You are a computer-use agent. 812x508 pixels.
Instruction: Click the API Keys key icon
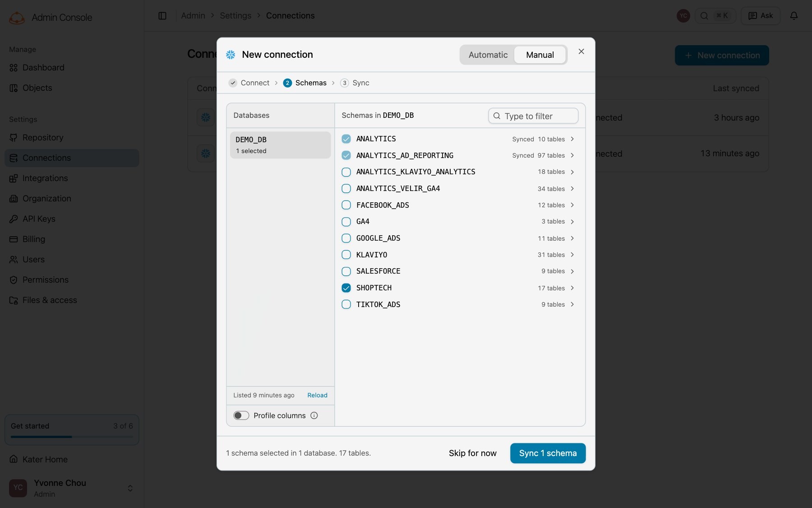[14, 219]
